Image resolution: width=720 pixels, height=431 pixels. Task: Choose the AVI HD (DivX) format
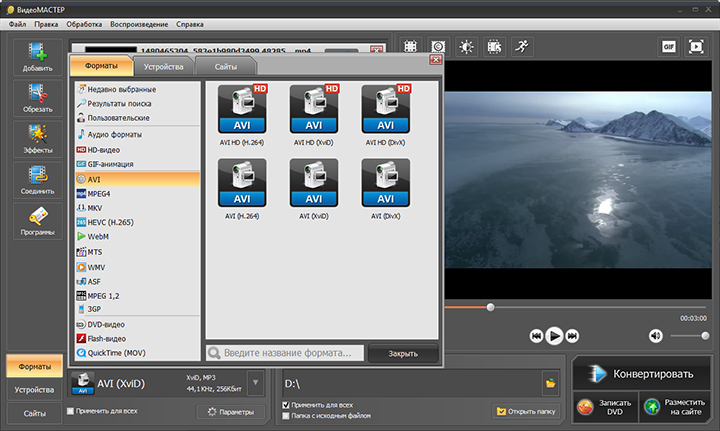pos(386,115)
